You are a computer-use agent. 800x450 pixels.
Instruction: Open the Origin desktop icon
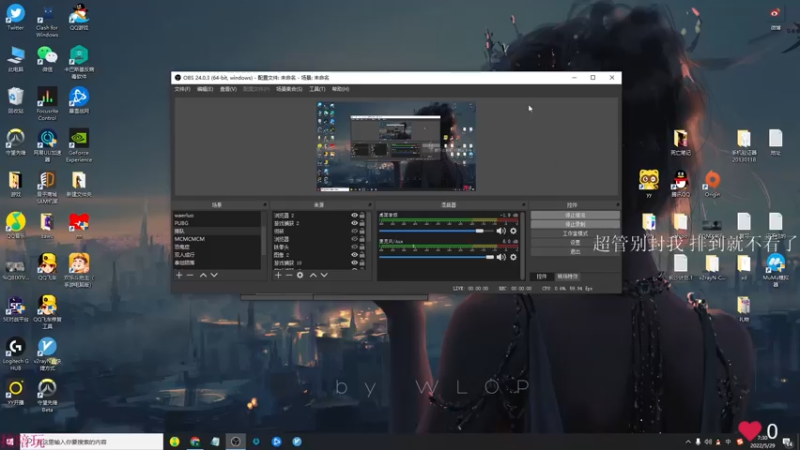(x=712, y=184)
